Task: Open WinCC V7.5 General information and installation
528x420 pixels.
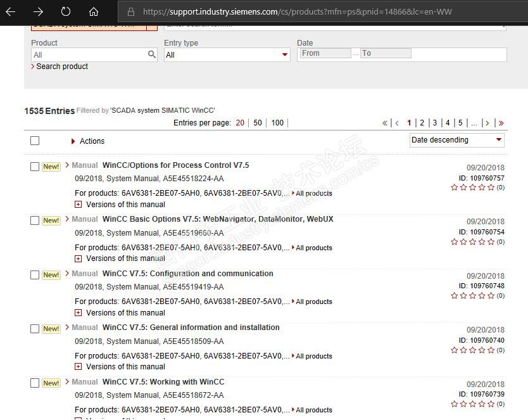Action: 191,328
